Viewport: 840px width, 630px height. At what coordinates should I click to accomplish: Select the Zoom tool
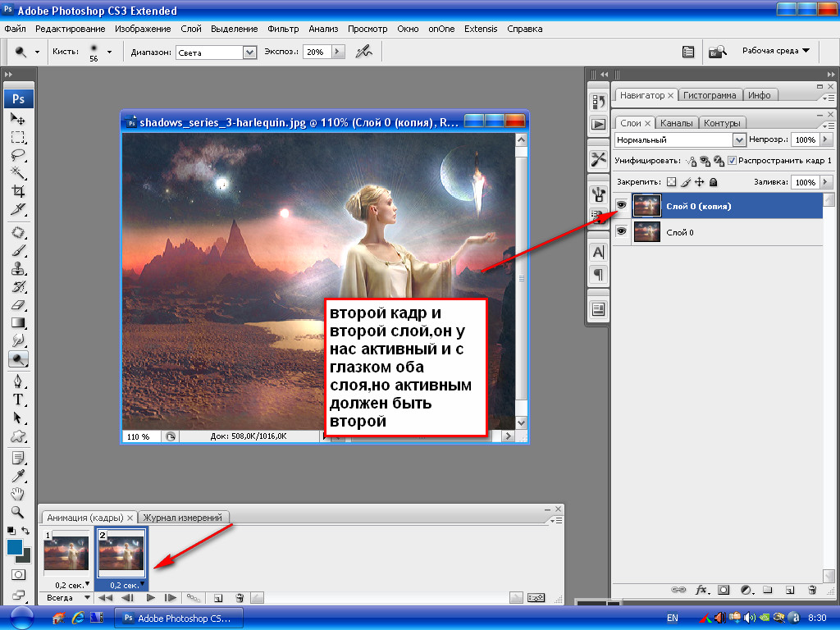(18, 512)
